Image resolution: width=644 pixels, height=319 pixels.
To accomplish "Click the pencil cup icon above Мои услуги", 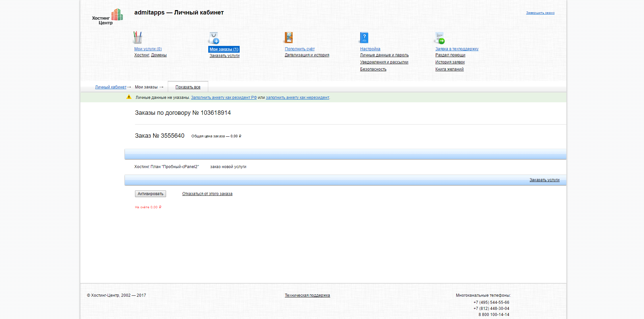I will (x=138, y=37).
